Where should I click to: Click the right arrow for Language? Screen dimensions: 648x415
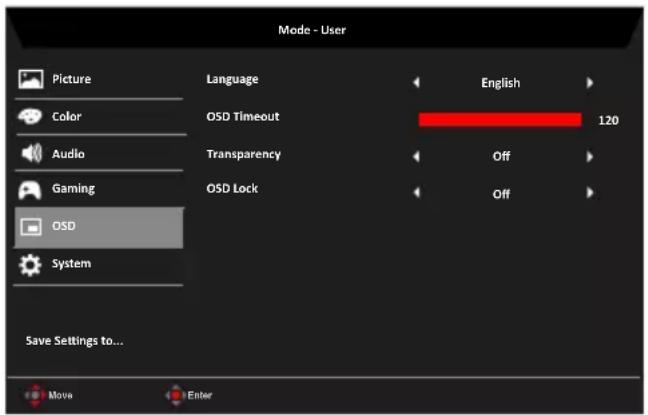(590, 83)
